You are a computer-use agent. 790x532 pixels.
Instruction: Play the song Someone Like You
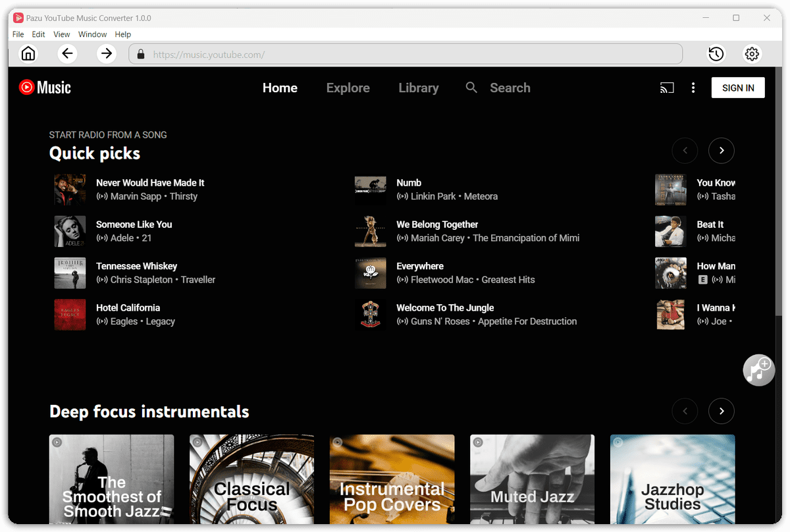coord(134,225)
